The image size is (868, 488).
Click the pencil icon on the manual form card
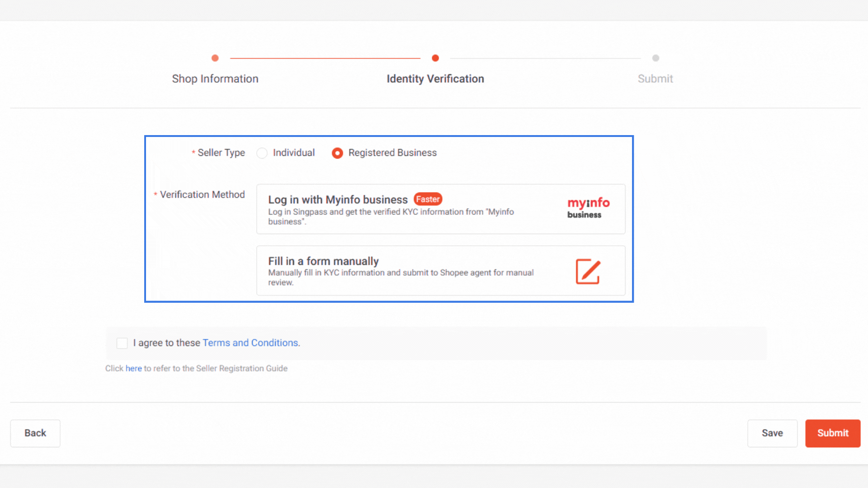[x=588, y=271]
